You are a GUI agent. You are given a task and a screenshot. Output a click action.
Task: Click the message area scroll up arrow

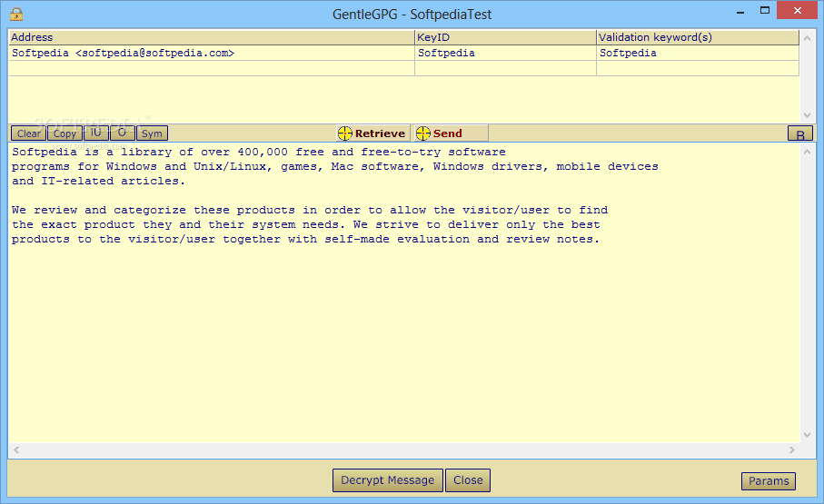tap(807, 152)
